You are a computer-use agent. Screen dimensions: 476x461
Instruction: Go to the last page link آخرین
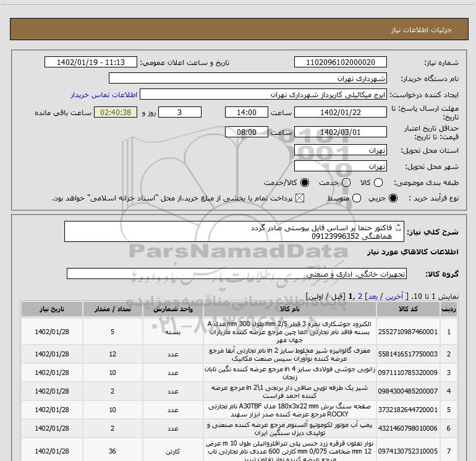[x=394, y=296]
